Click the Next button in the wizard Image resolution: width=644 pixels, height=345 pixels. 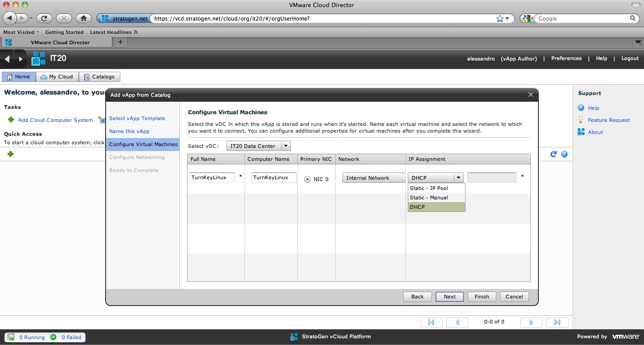[x=449, y=297]
